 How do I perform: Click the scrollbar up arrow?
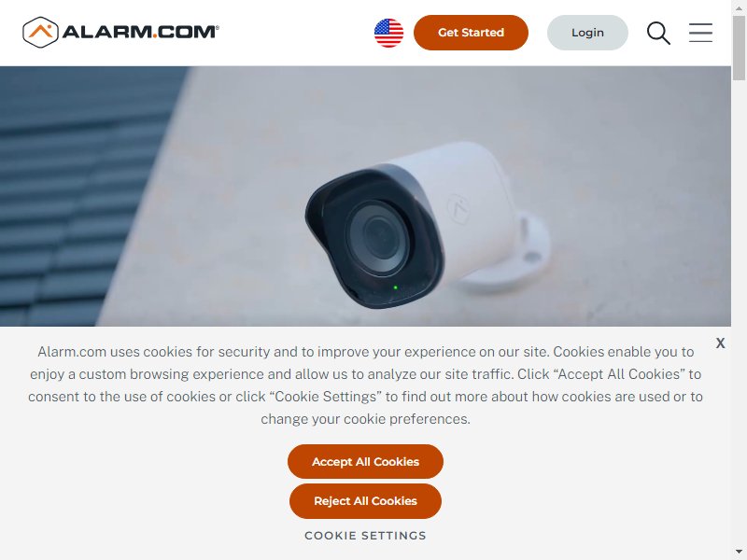tap(739, 7)
